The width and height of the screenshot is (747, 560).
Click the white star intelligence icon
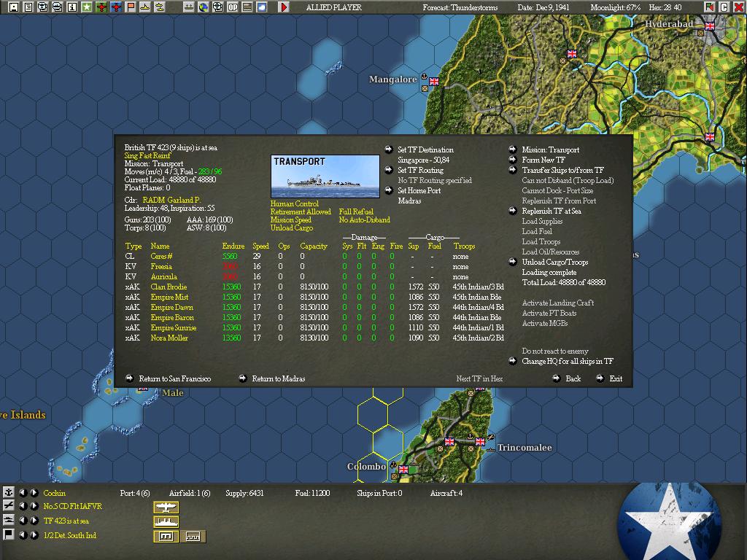tap(86, 7)
